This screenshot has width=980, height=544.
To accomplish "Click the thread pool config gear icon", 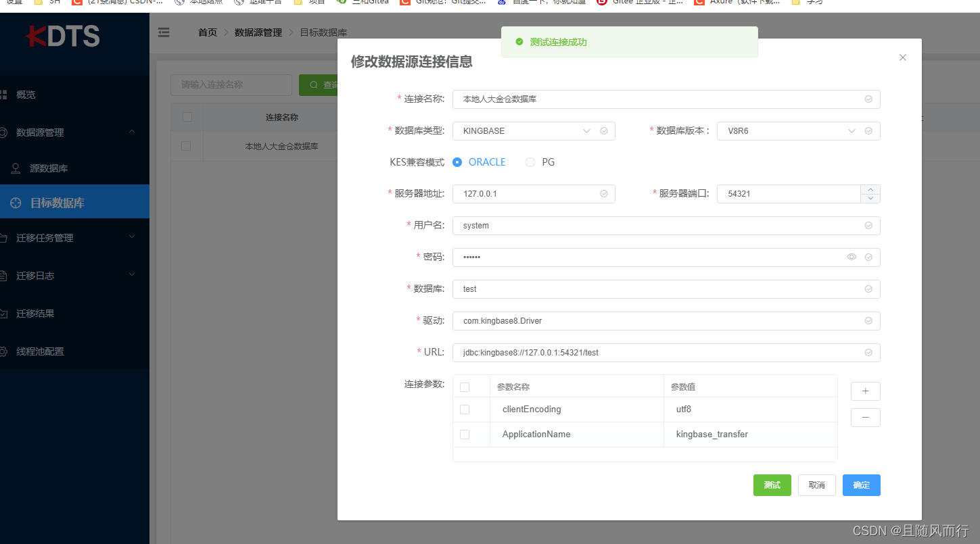I will tap(3, 351).
